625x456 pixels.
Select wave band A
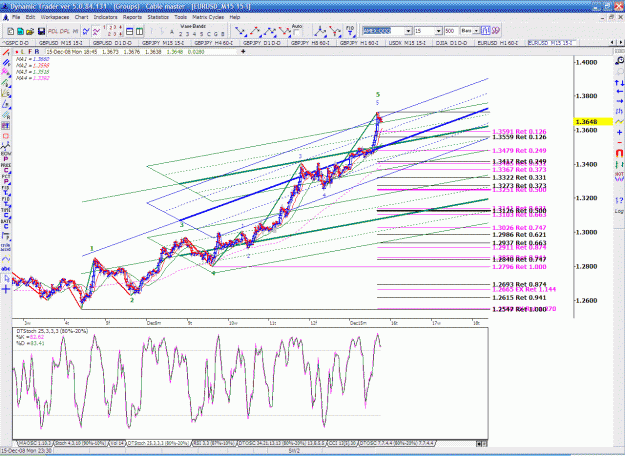click(x=172, y=32)
